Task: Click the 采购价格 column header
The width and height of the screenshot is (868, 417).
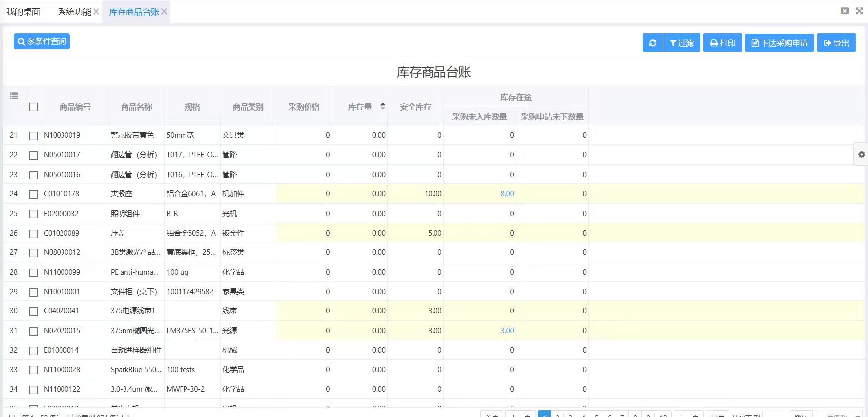Action: pos(304,107)
